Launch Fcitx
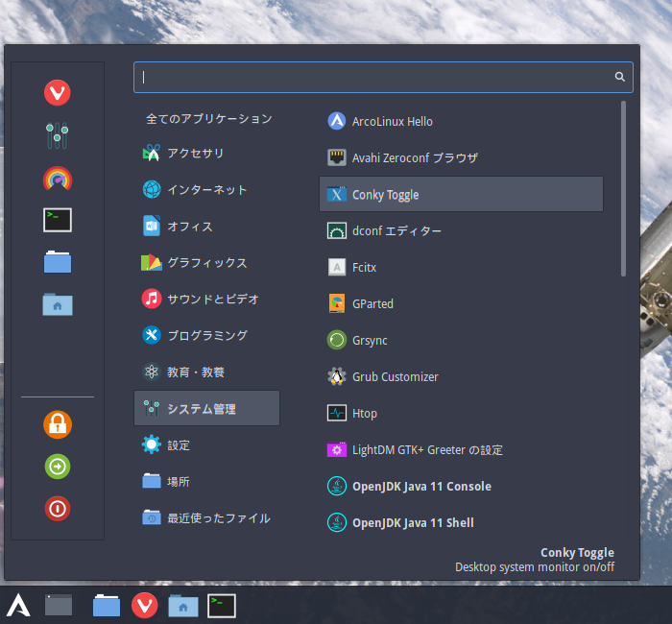Image resolution: width=672 pixels, height=624 pixels. (461, 267)
